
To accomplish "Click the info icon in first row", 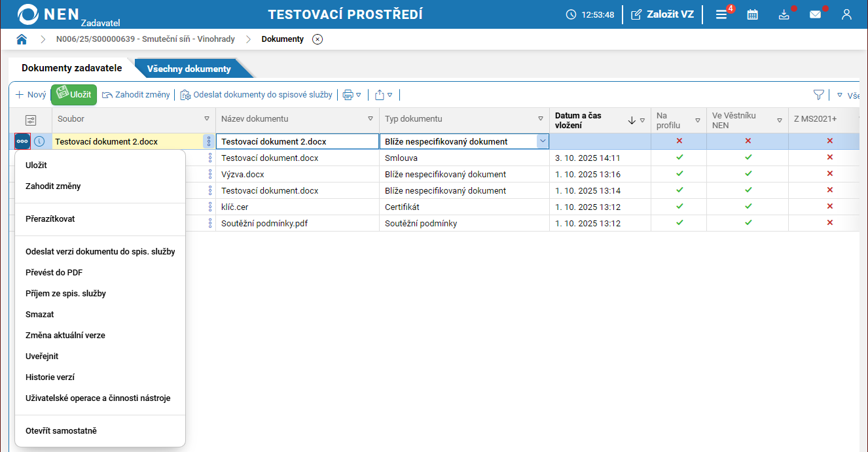I will (39, 141).
